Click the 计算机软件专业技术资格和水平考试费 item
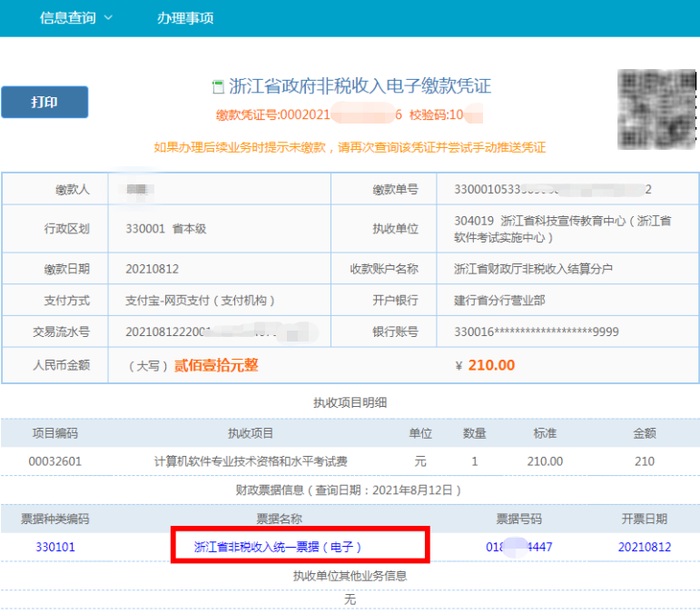Screen dimensions: 700x614 251,461
